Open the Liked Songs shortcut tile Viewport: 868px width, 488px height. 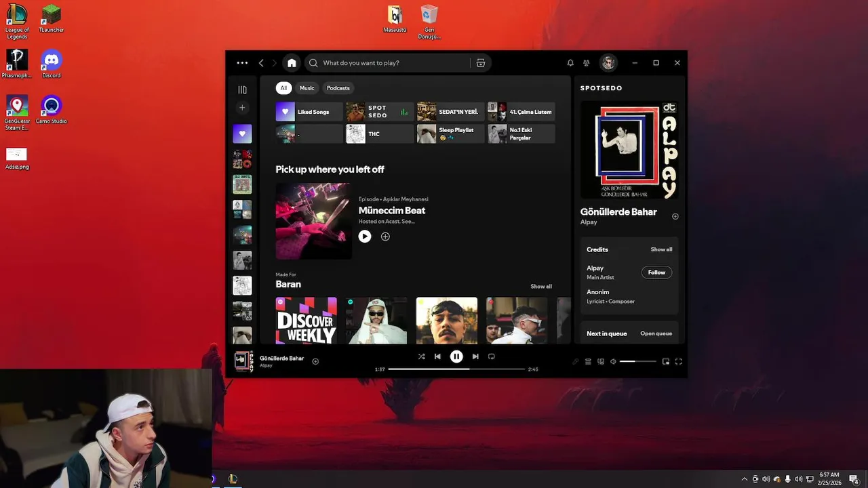pos(309,112)
